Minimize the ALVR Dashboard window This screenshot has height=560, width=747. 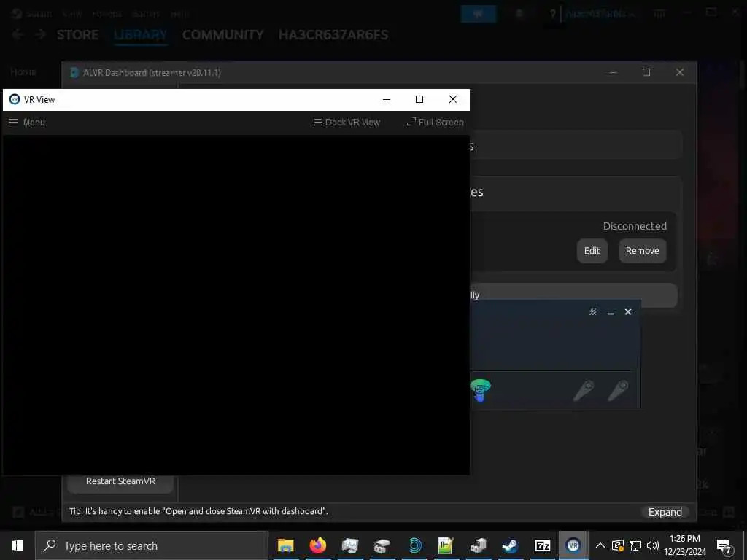tap(613, 72)
